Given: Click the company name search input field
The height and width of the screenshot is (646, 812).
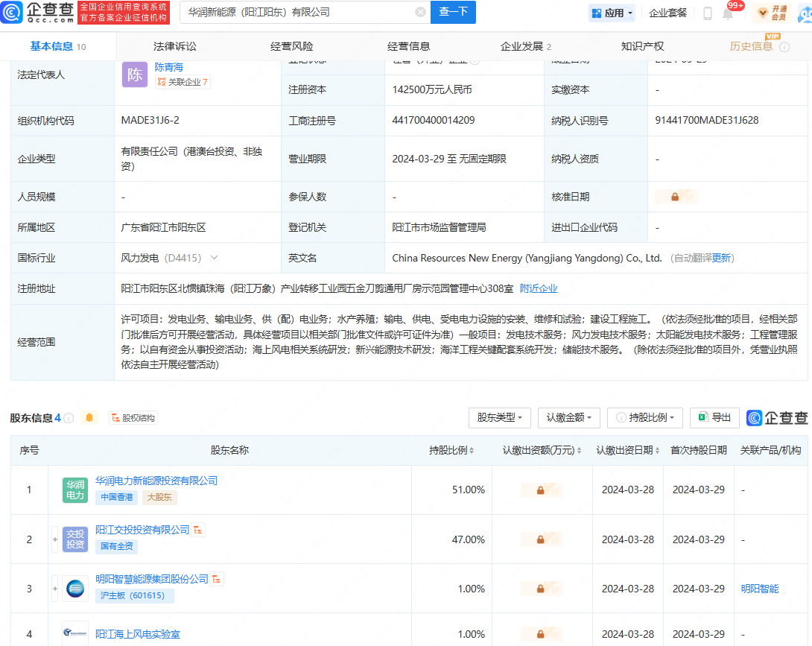Looking at the screenshot, I should click(298, 12).
